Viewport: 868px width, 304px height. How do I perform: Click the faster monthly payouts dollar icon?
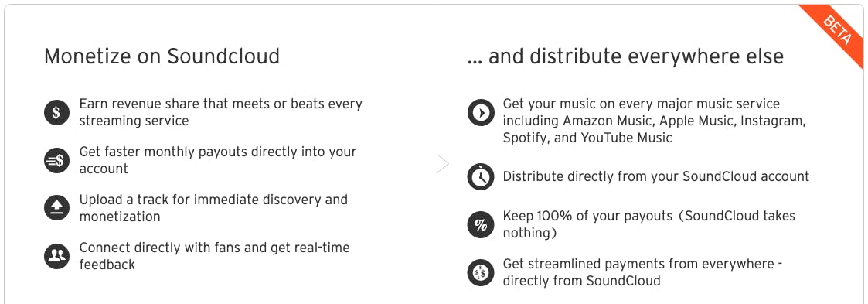(56, 161)
